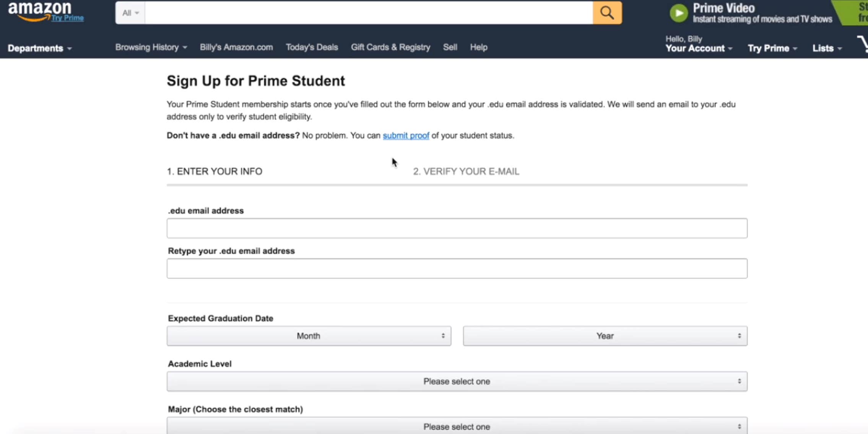
Task: Open the Month graduation dropdown
Action: 308,336
